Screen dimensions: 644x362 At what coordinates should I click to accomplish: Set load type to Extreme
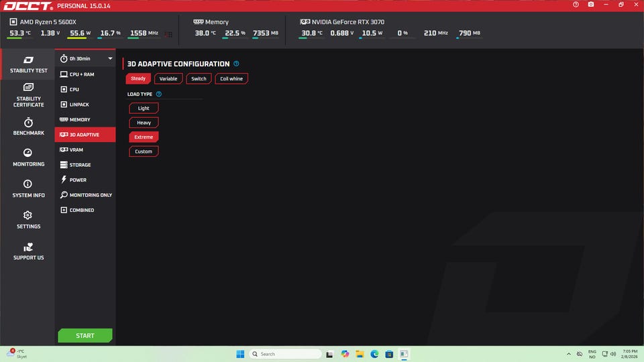[x=144, y=137]
